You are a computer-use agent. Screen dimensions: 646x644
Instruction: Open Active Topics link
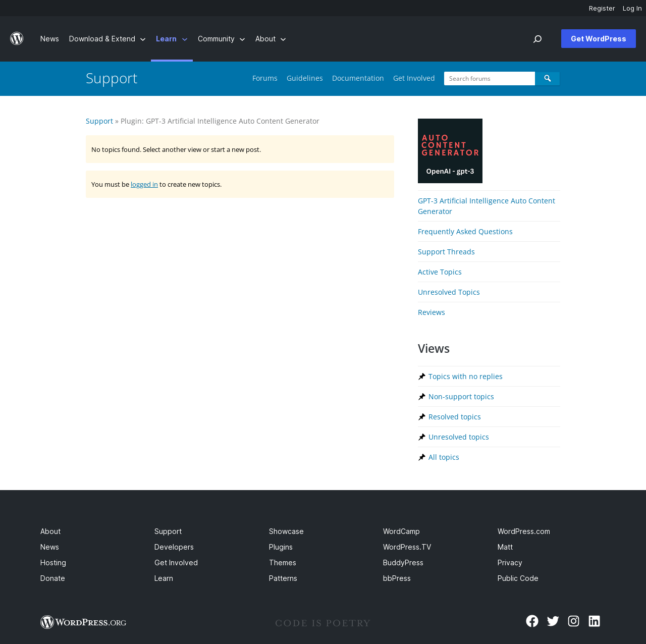440,272
